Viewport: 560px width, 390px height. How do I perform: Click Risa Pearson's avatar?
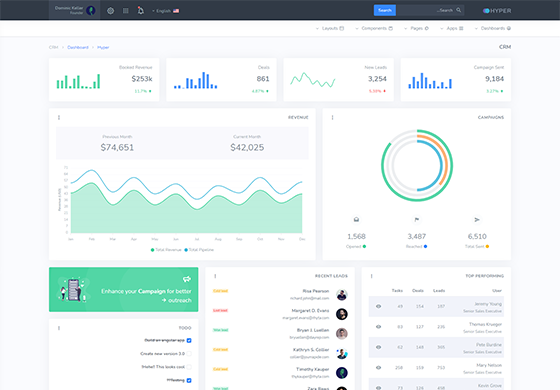pos(342,295)
